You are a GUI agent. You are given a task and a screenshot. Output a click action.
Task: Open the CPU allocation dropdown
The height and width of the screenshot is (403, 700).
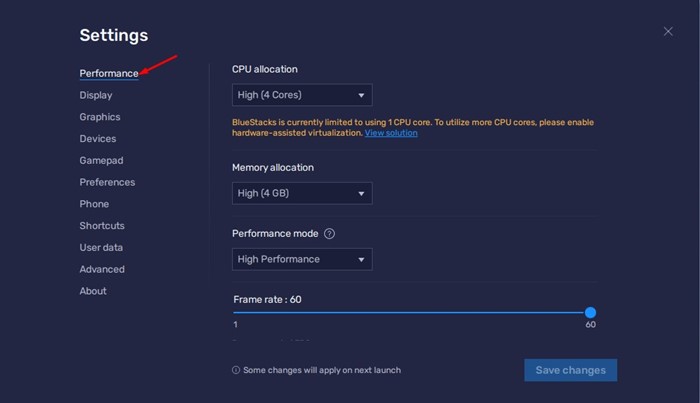pyautogui.click(x=302, y=95)
